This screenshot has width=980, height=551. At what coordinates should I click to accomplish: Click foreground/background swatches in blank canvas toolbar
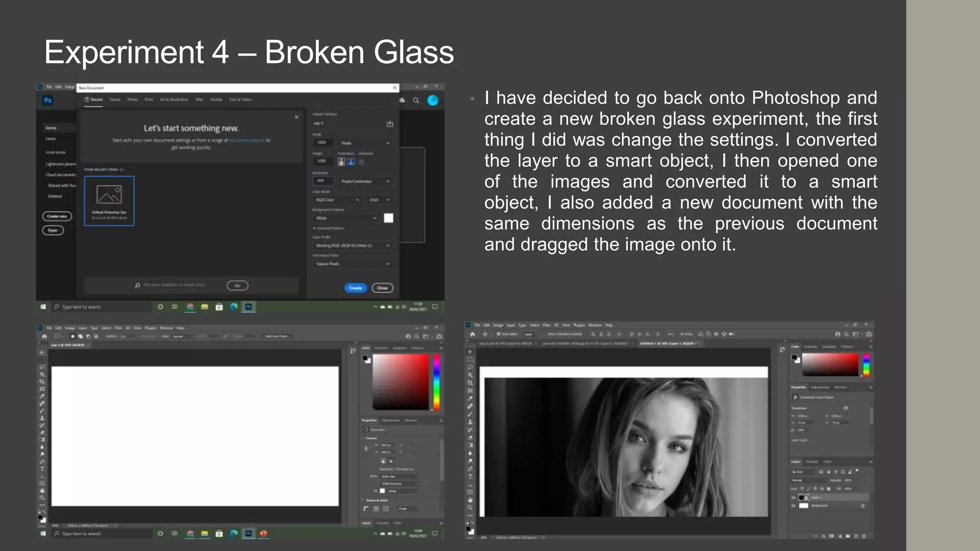[42, 518]
